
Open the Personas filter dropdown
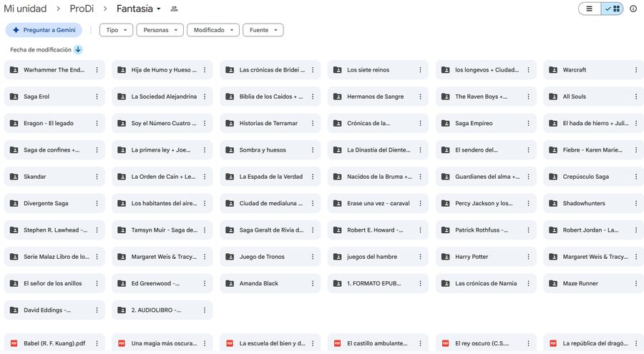tap(160, 30)
